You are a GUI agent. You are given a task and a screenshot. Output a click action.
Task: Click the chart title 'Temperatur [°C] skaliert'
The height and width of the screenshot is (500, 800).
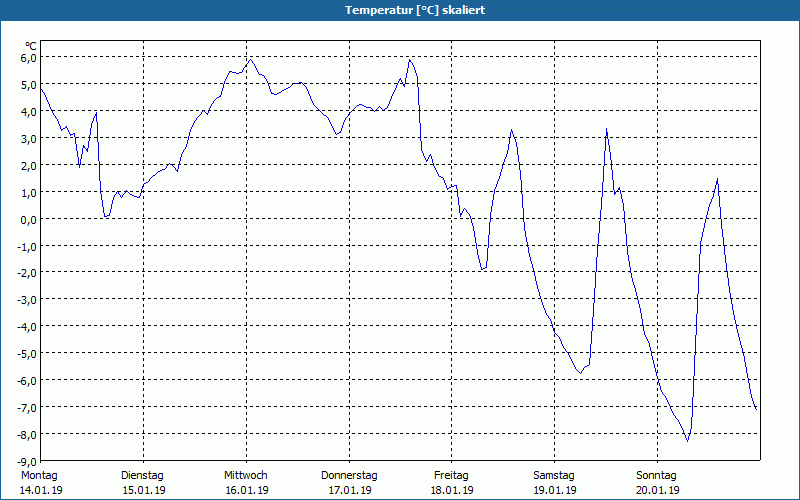click(415, 10)
